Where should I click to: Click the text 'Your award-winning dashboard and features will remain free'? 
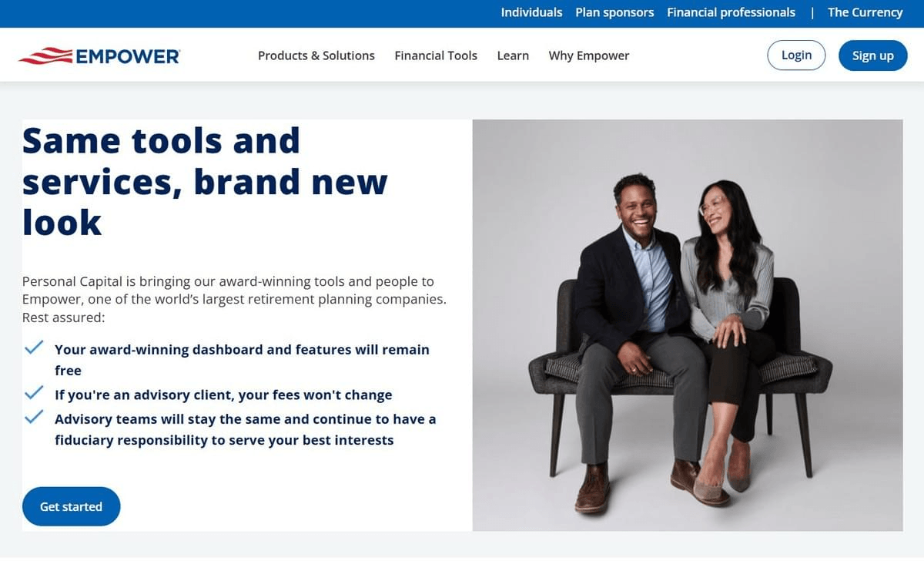(x=242, y=360)
